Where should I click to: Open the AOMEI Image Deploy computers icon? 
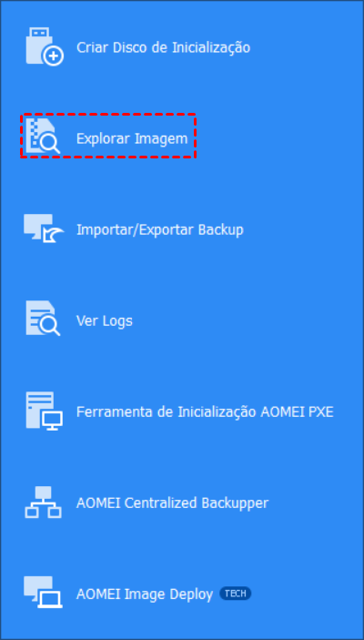[x=43, y=593]
